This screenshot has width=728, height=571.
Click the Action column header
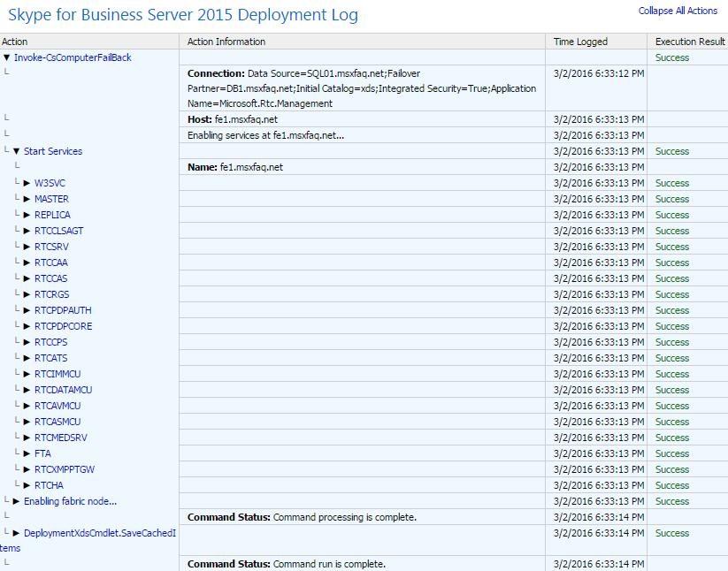pos(14,42)
